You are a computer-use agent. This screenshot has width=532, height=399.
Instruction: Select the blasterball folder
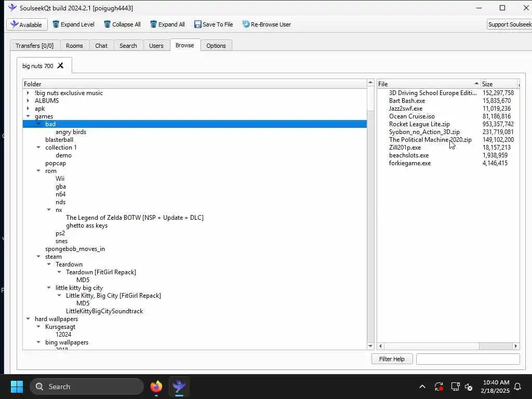coord(59,139)
